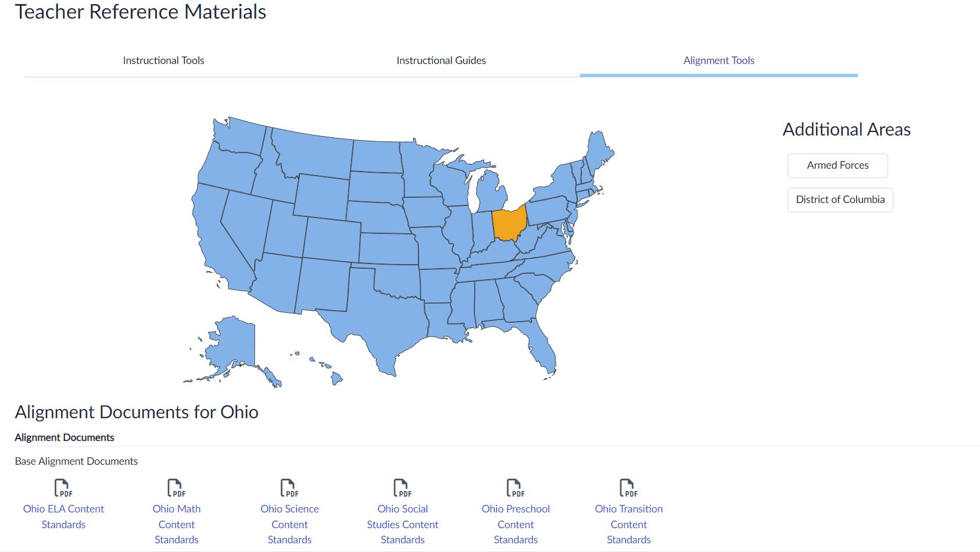Click the Armed Forces button

[x=838, y=166]
